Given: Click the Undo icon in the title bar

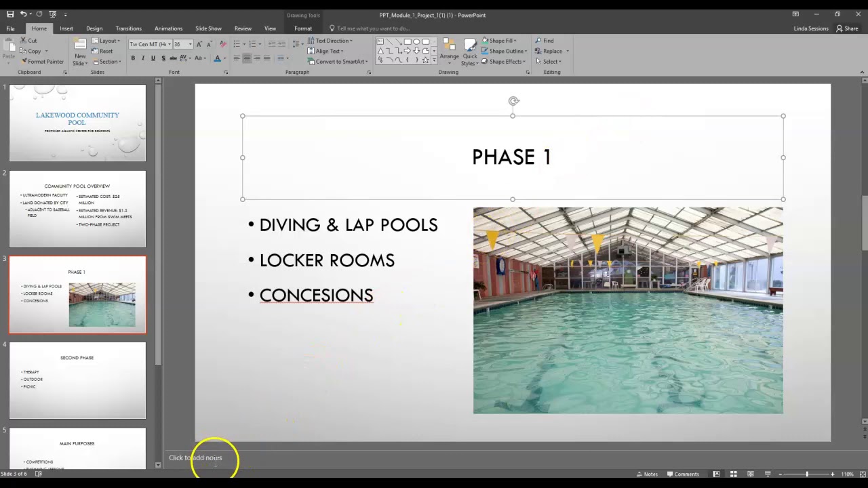Looking at the screenshot, I should [x=24, y=14].
